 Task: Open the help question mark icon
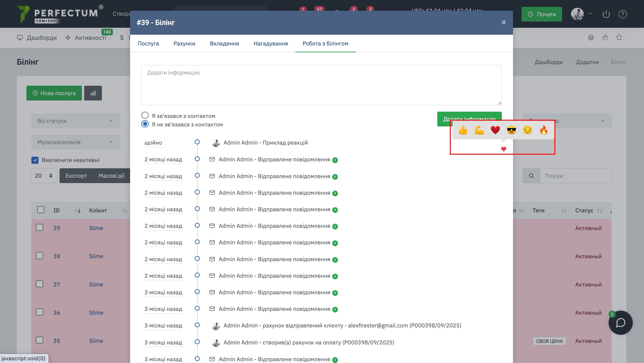point(623,14)
